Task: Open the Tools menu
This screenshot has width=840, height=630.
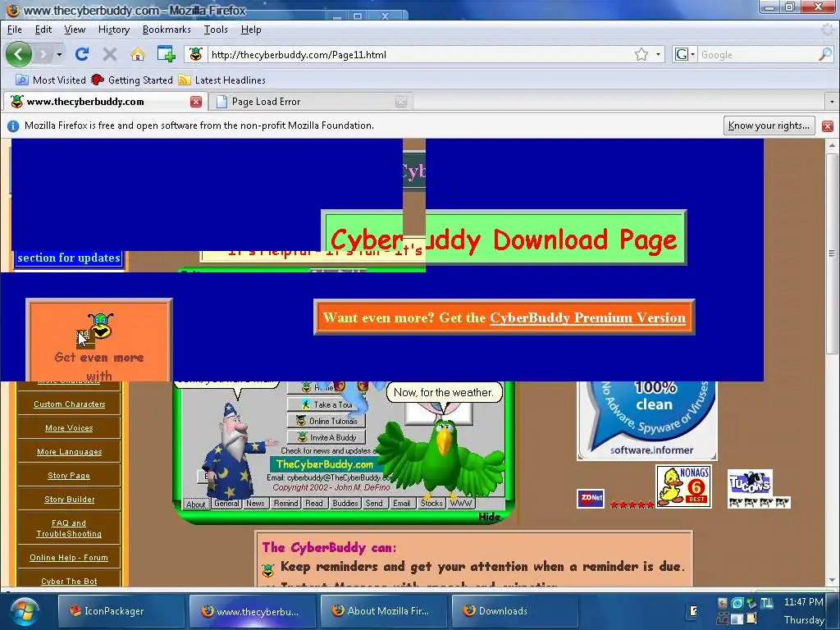Action: click(216, 30)
